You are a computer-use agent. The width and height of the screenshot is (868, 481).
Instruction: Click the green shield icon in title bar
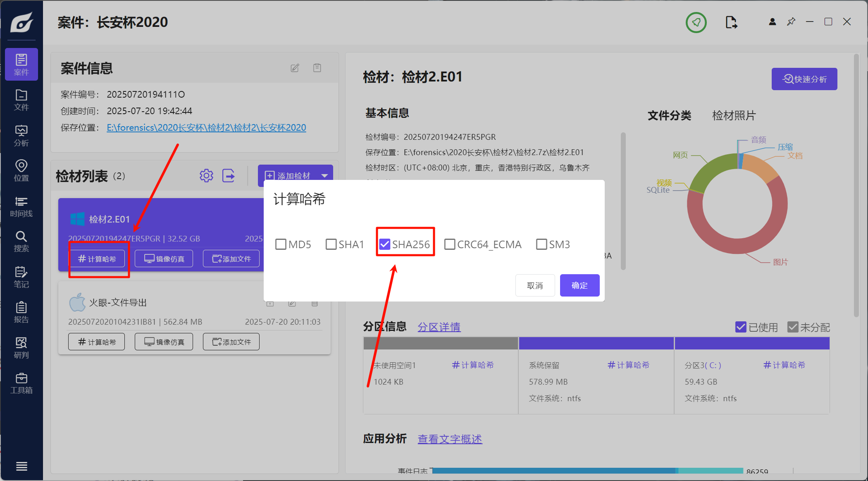696,22
